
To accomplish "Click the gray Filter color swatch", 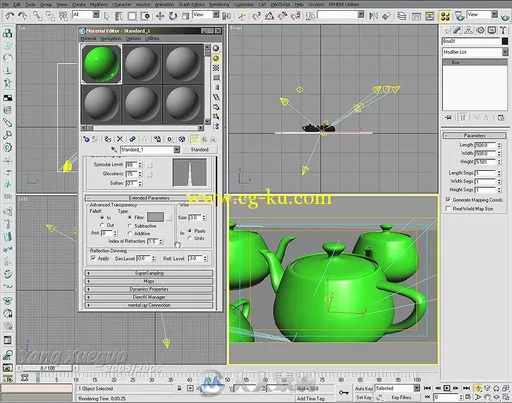I will (155, 217).
